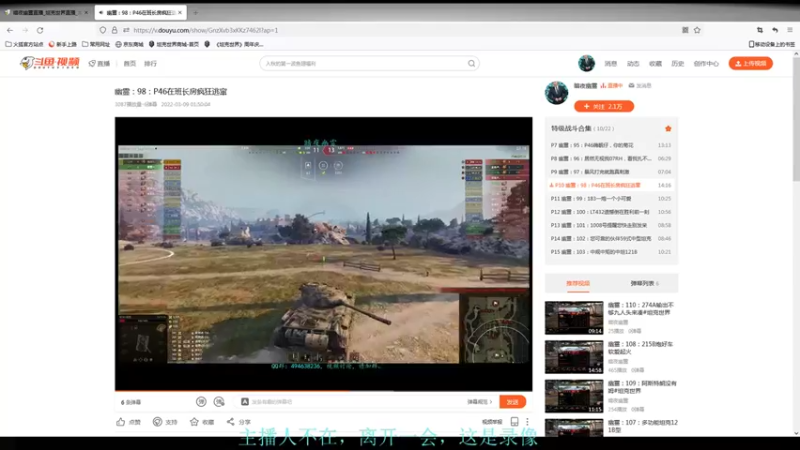Click the support coin icon below the video
Image resolution: width=800 pixels, height=450 pixels.
(157, 422)
